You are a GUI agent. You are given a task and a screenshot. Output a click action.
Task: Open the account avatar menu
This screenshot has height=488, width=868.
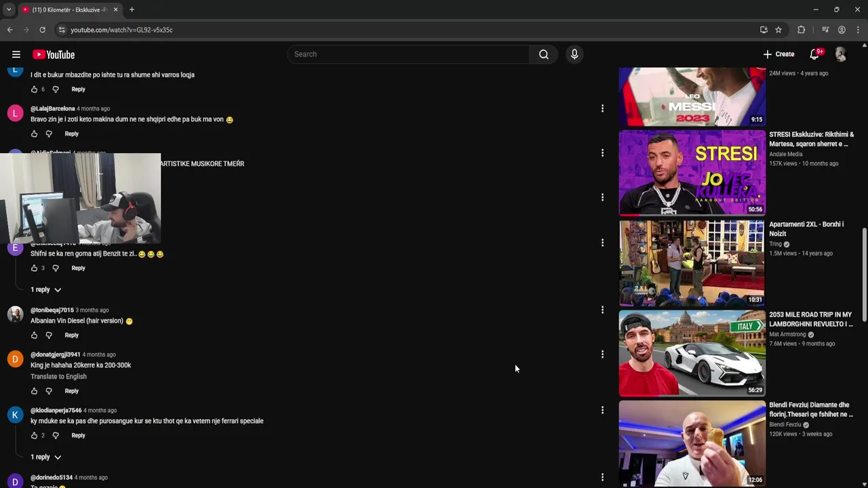(x=841, y=54)
